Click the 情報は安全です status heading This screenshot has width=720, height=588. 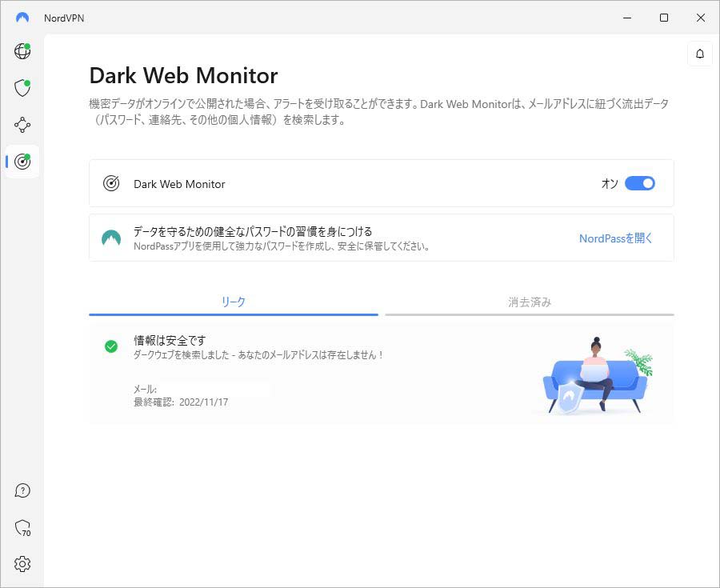click(x=170, y=340)
